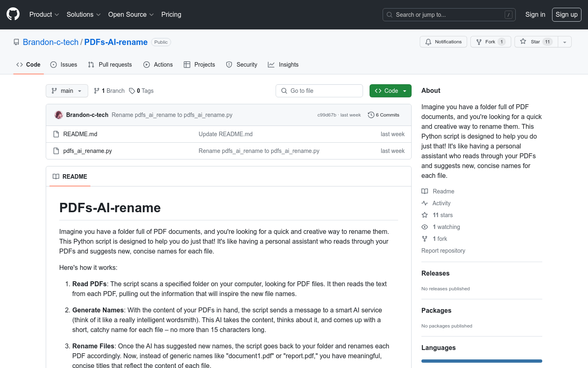Click the README.md file icon
Screen dimensions: 588x368
[56, 134]
